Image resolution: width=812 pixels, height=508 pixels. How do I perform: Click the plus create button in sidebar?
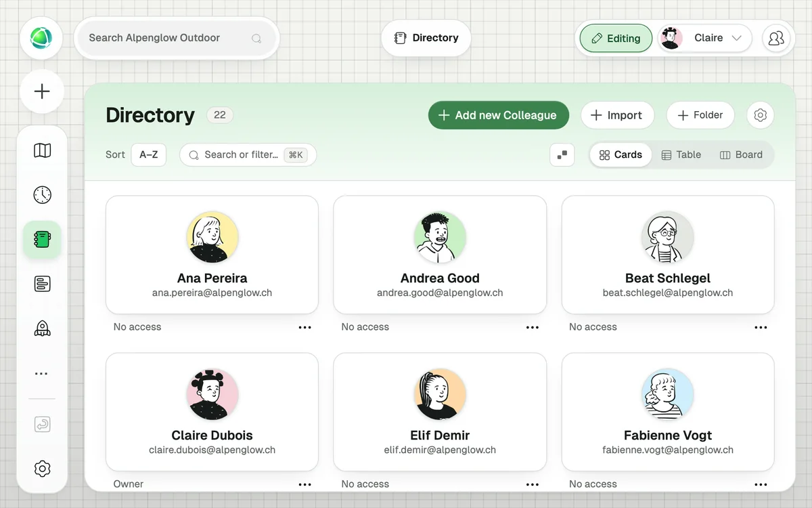point(42,91)
